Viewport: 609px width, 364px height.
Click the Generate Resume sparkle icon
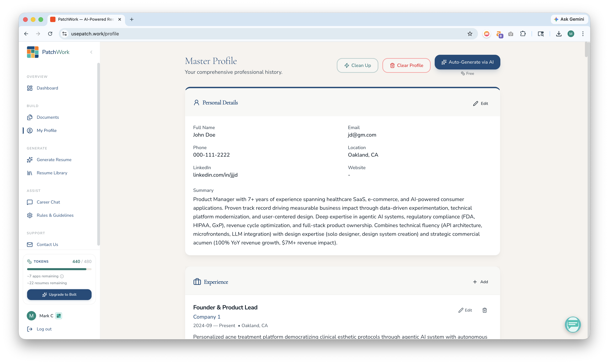[30, 160]
